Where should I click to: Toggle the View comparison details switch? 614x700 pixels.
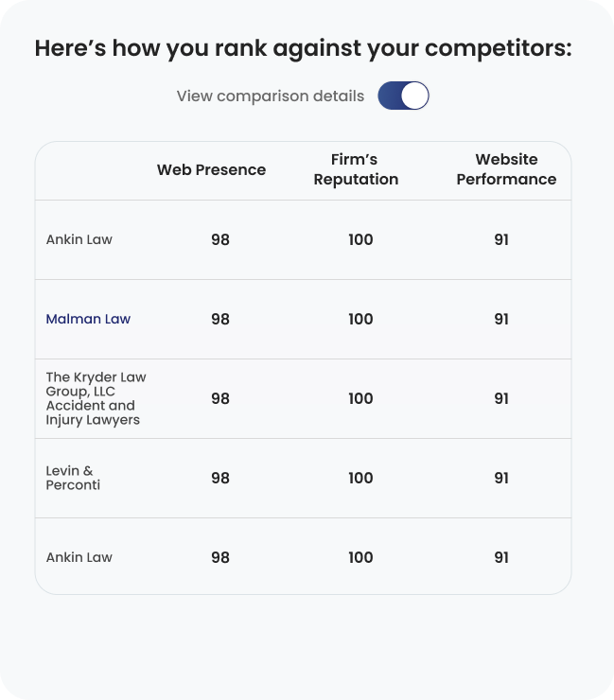pyautogui.click(x=403, y=96)
